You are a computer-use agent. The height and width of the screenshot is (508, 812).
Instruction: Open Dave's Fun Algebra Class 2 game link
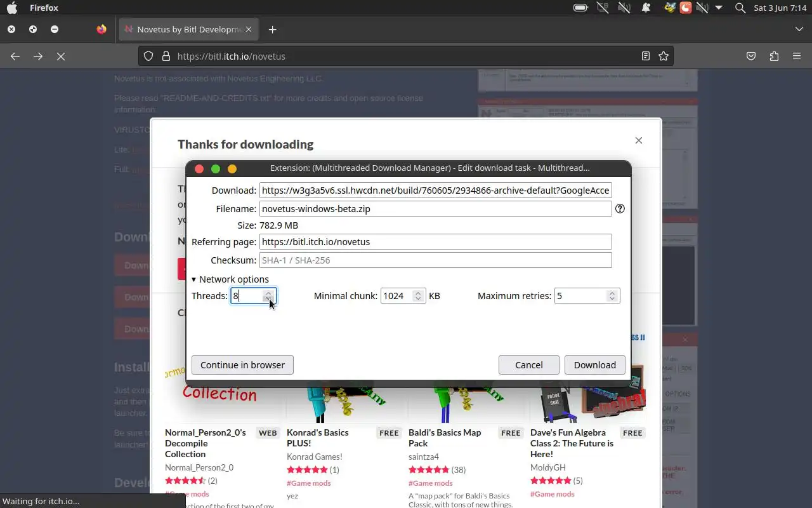572,443
